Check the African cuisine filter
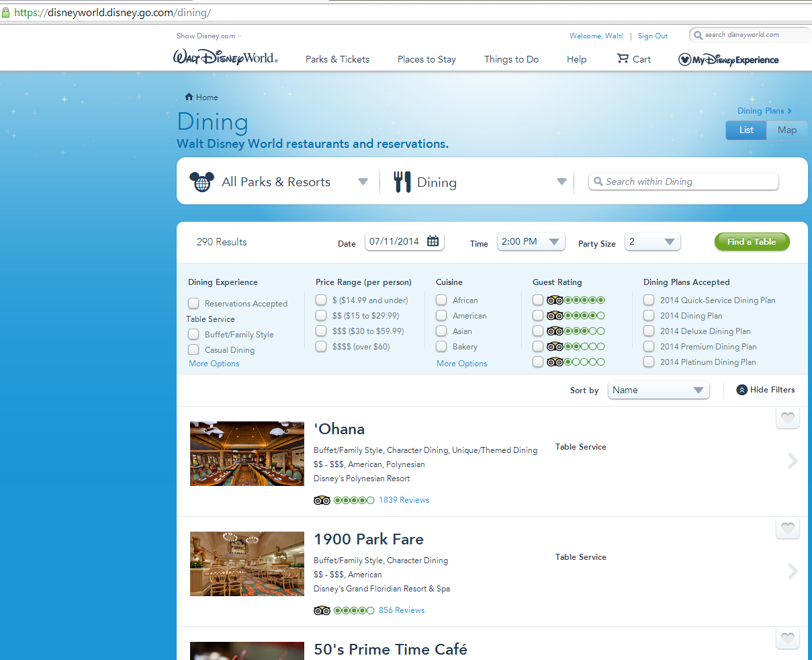Screen dimensions: 812x660 pyautogui.click(x=441, y=300)
